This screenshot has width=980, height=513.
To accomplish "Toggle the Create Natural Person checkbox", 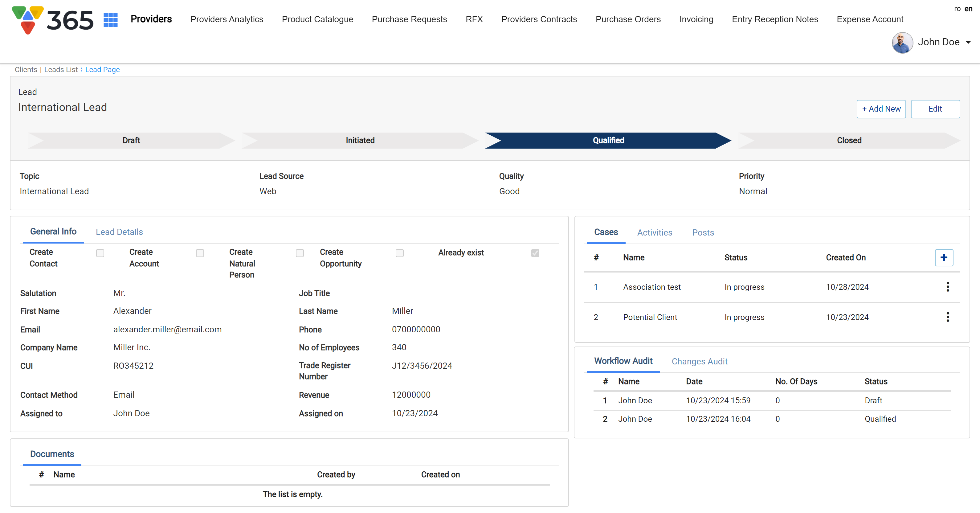I will 300,253.
